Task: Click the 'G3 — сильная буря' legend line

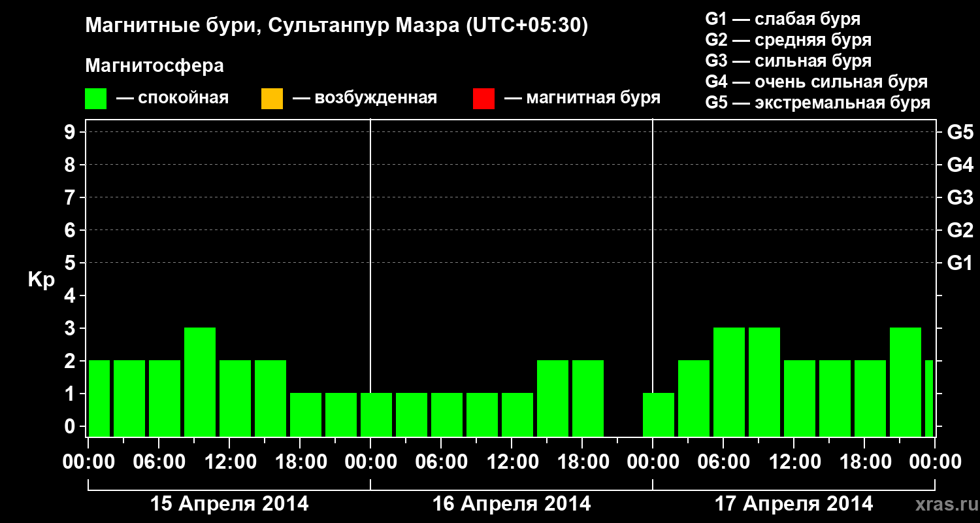Action: 788,61
